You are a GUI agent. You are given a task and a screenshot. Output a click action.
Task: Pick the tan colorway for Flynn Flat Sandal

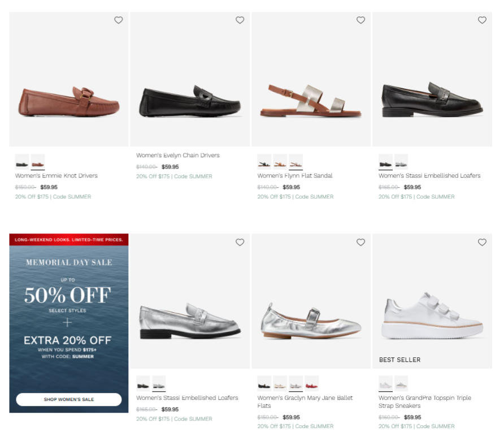pyautogui.click(x=279, y=162)
